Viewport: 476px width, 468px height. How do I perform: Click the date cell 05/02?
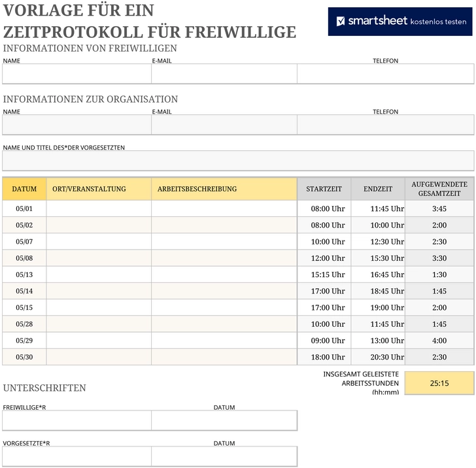tap(24, 225)
